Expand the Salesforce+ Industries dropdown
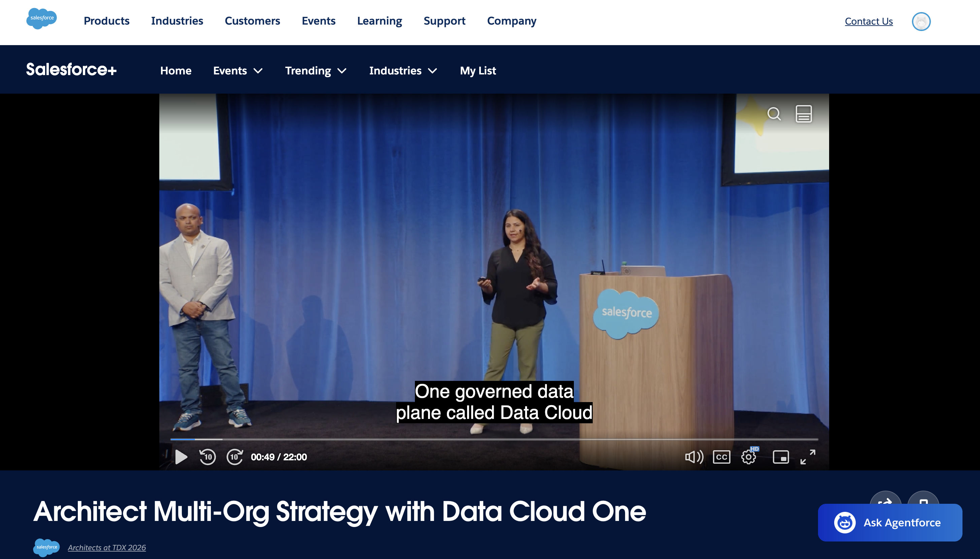 click(x=403, y=71)
